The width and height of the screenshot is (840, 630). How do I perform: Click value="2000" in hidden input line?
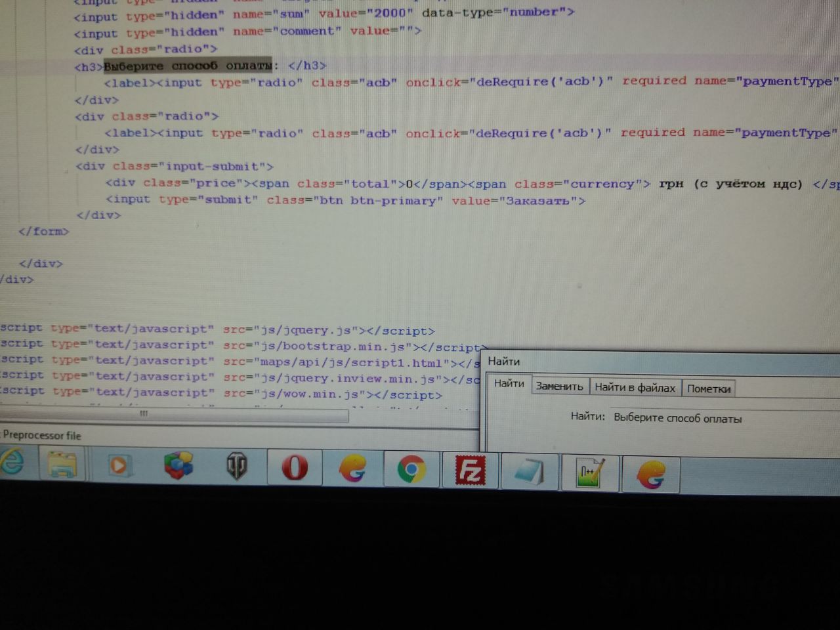[366, 13]
